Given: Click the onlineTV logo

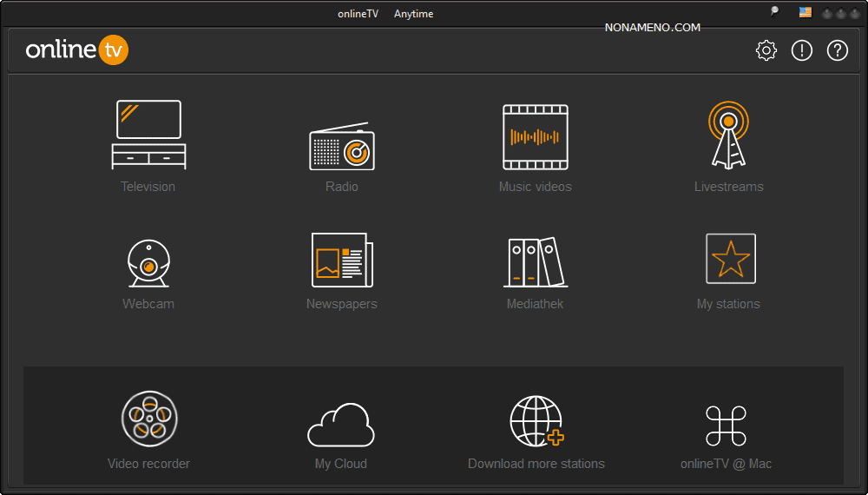Looking at the screenshot, I should [77, 50].
